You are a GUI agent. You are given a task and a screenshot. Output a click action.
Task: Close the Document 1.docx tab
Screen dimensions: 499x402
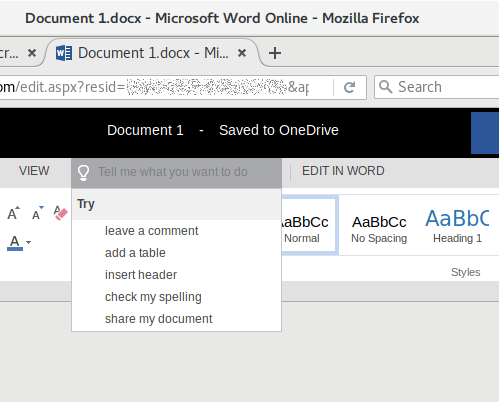coord(242,53)
